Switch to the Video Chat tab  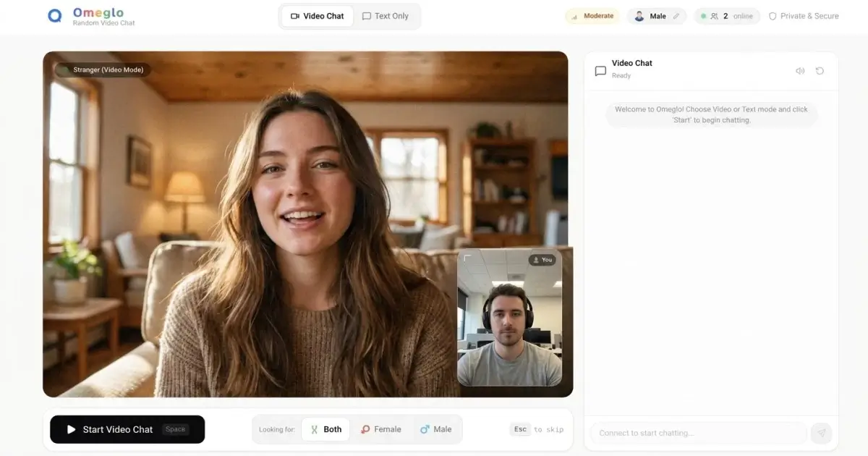tap(317, 16)
